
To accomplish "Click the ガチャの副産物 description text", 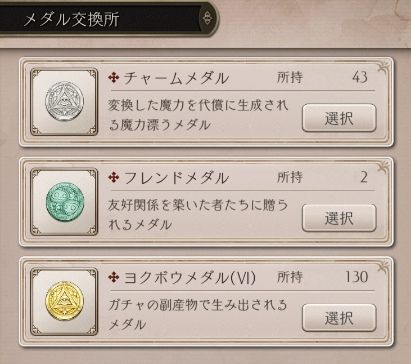I will click(x=198, y=314).
